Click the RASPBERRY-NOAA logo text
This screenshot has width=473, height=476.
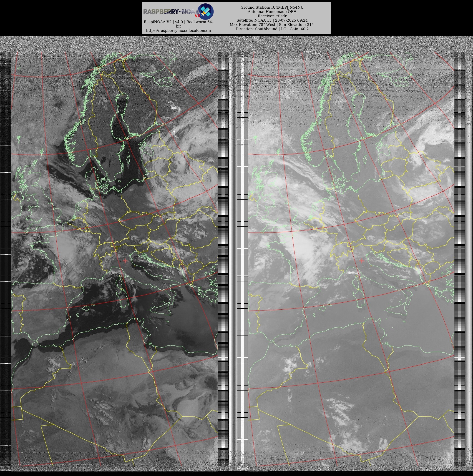pyautogui.click(x=172, y=12)
